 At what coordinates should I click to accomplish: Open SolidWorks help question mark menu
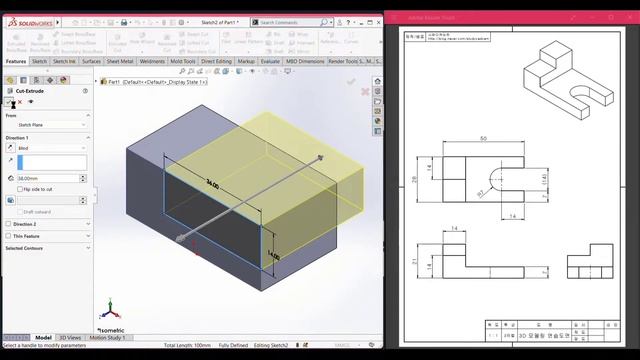[x=348, y=22]
